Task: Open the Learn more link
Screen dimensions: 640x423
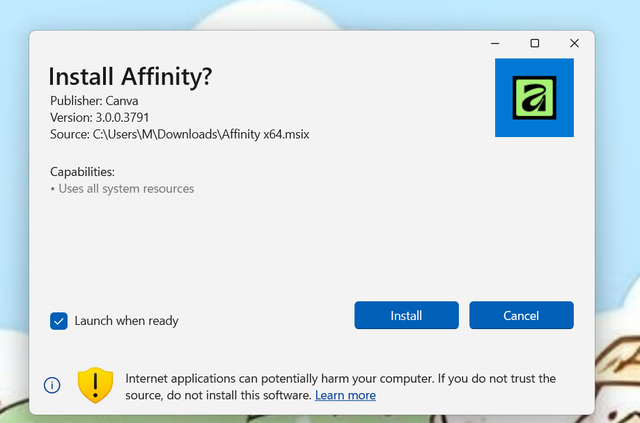Action: coord(345,395)
